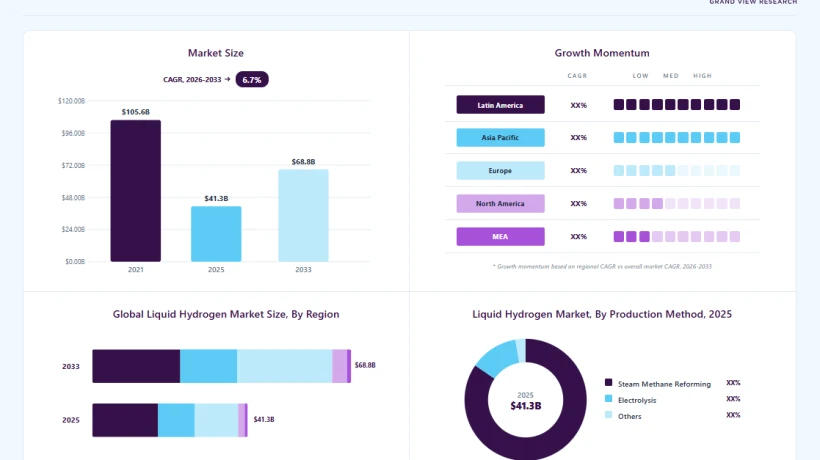Screen dimensions: 820x460
Task: Click the Latin America region label
Action: pos(500,105)
